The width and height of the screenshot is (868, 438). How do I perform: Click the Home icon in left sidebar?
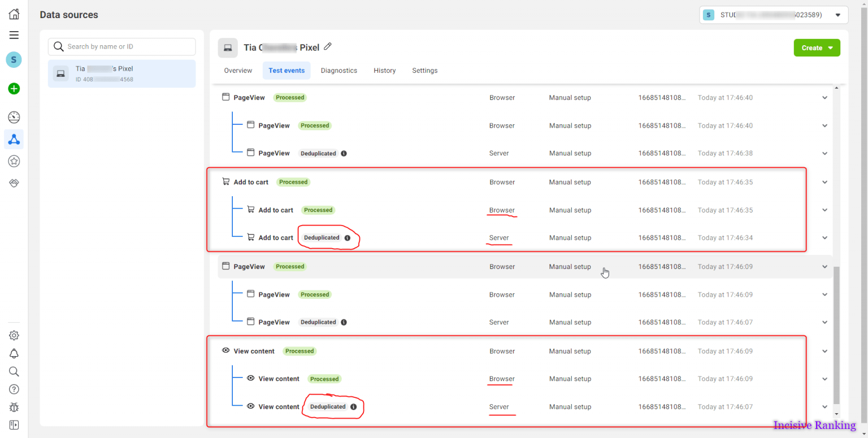click(14, 15)
